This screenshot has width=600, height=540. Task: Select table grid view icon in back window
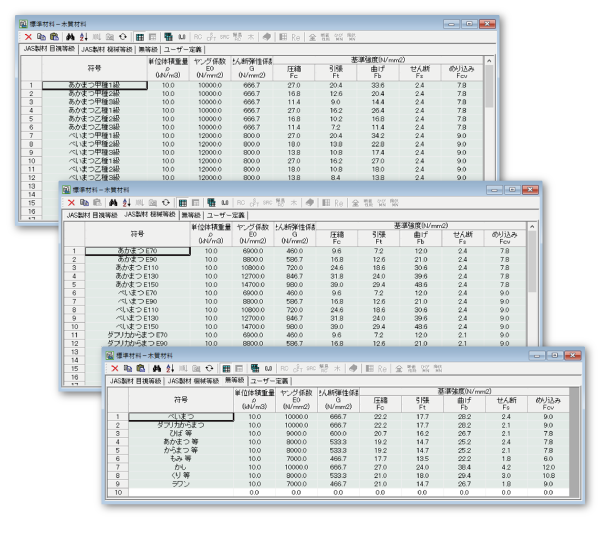pos(140,37)
